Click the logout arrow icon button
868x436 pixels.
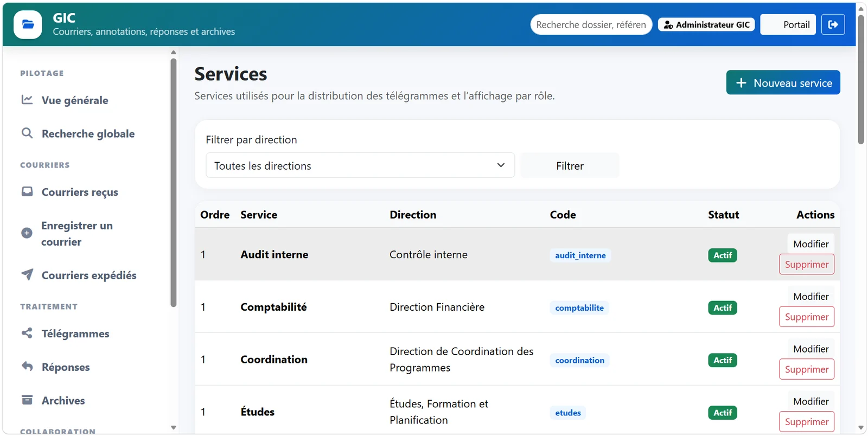click(833, 24)
